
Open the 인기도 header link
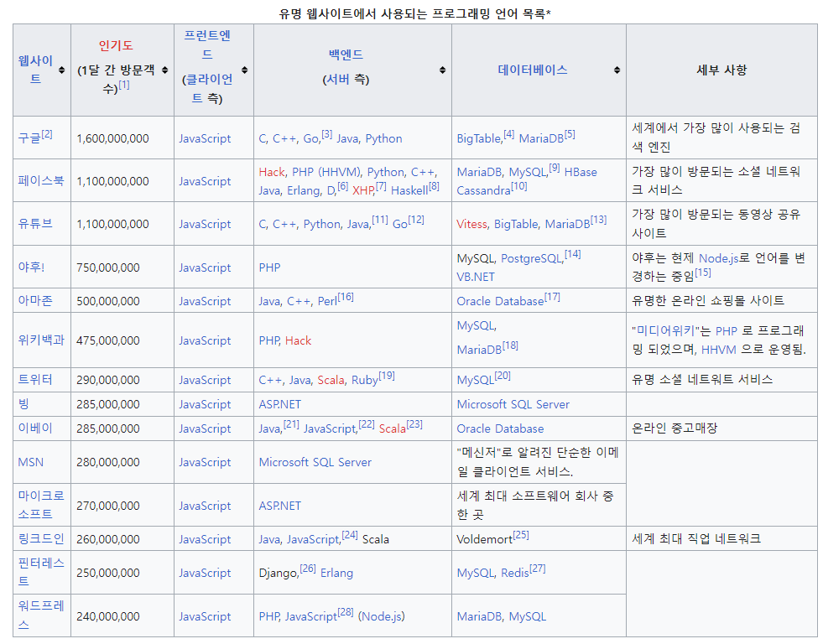point(115,45)
